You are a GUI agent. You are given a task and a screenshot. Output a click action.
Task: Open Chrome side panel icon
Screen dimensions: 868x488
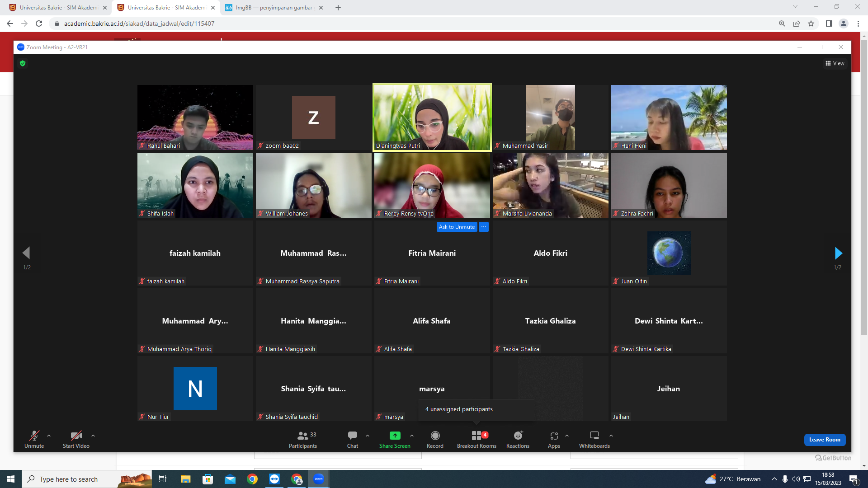pos(829,23)
